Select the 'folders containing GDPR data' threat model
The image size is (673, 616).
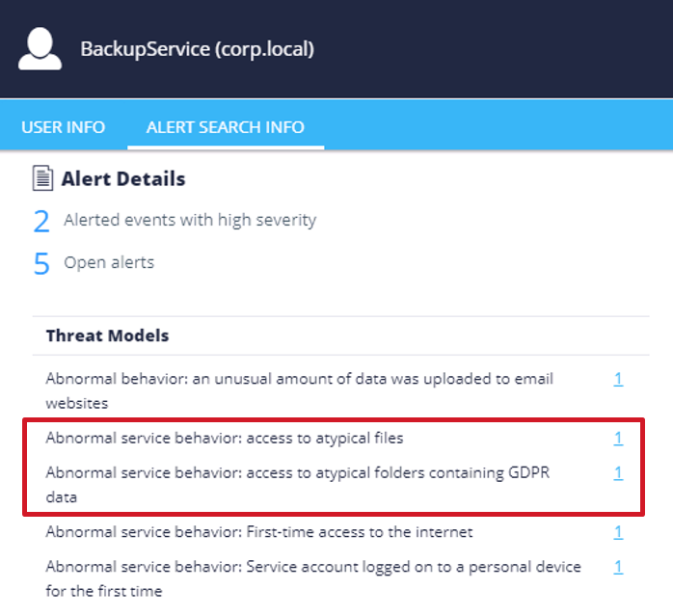click(297, 485)
